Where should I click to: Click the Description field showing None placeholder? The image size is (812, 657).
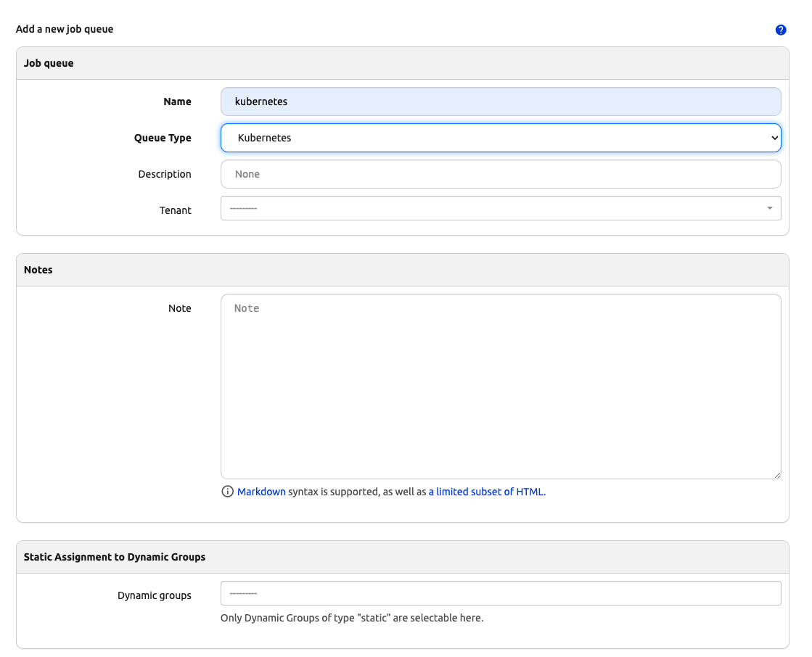pos(501,174)
